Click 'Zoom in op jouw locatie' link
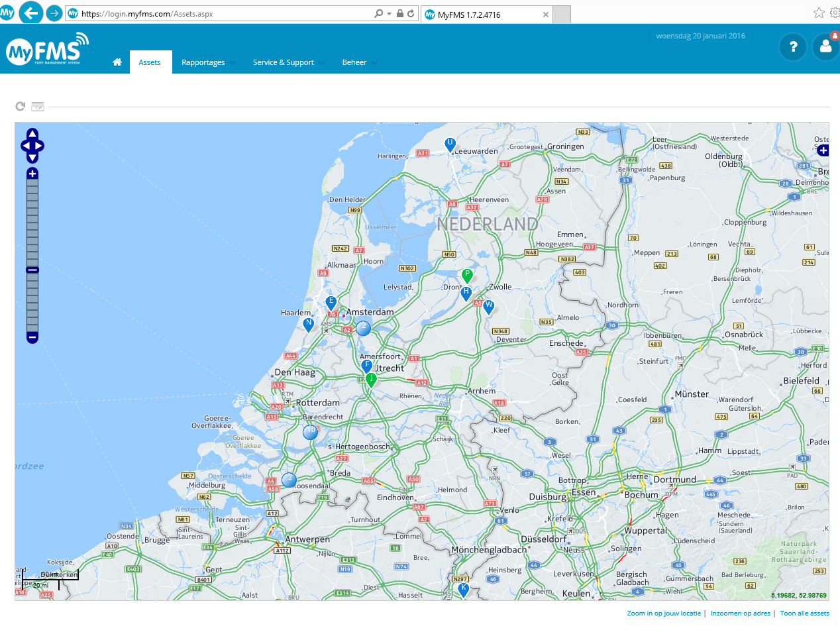The width and height of the screenshot is (840, 638). point(664,613)
